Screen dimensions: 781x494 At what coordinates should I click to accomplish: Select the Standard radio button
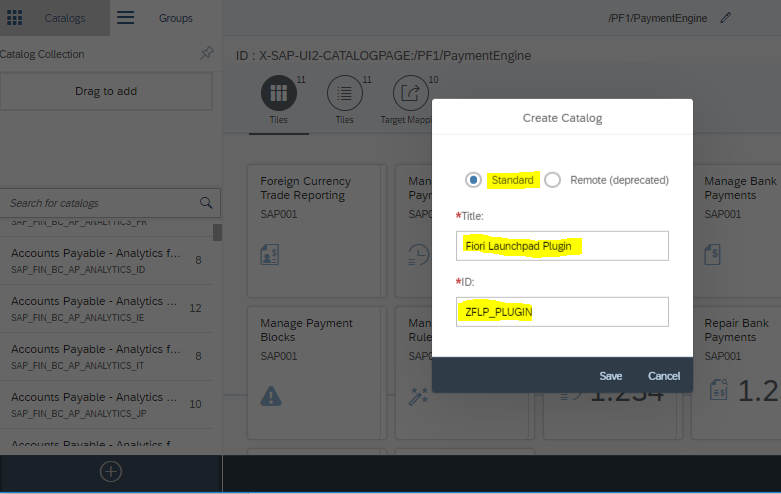click(473, 180)
